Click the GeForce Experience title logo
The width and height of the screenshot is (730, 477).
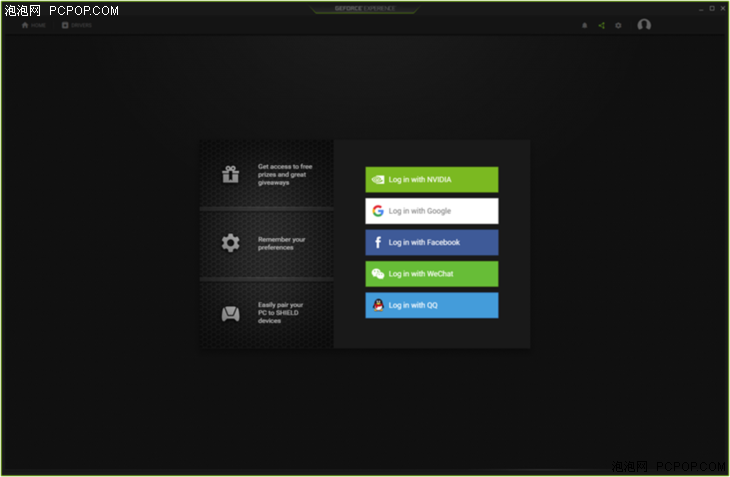point(364,9)
